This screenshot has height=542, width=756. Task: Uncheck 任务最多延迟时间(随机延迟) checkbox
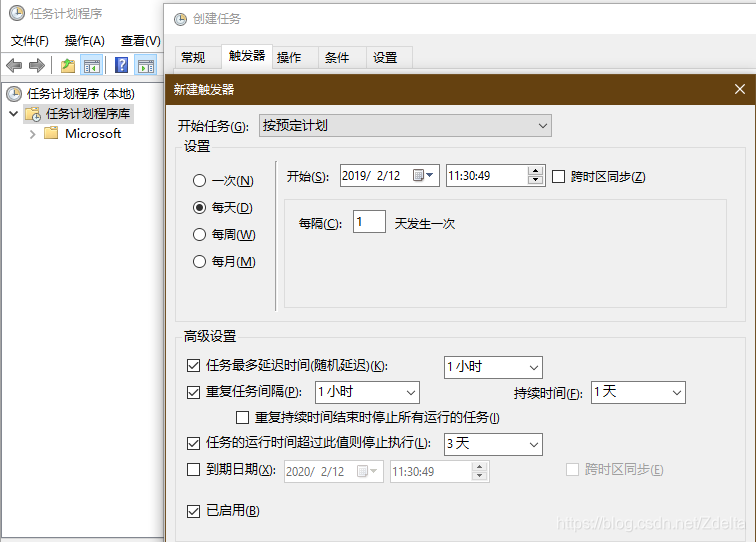[193, 366]
